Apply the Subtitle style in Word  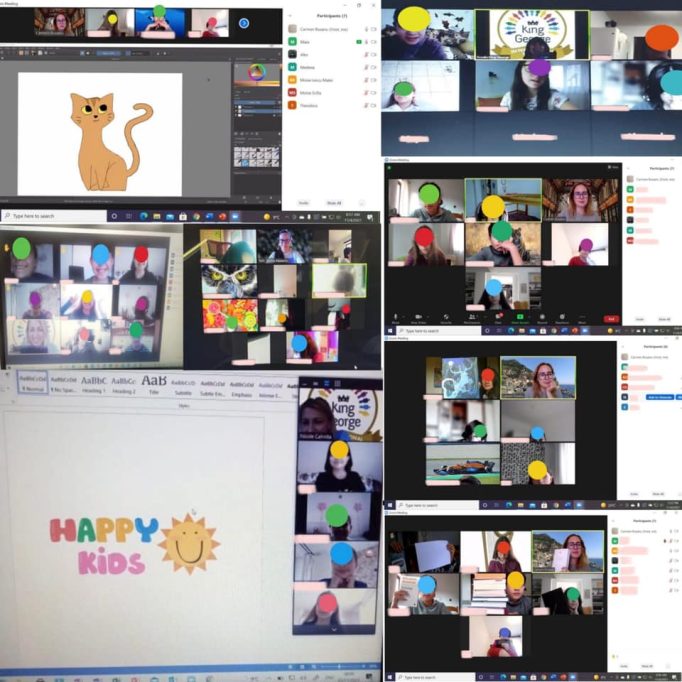(x=183, y=386)
